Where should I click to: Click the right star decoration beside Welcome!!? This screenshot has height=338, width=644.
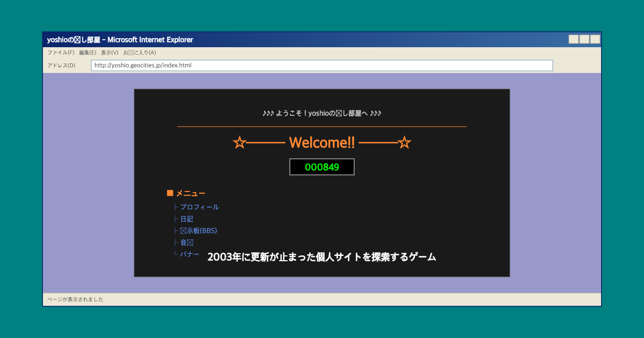pyautogui.click(x=406, y=142)
